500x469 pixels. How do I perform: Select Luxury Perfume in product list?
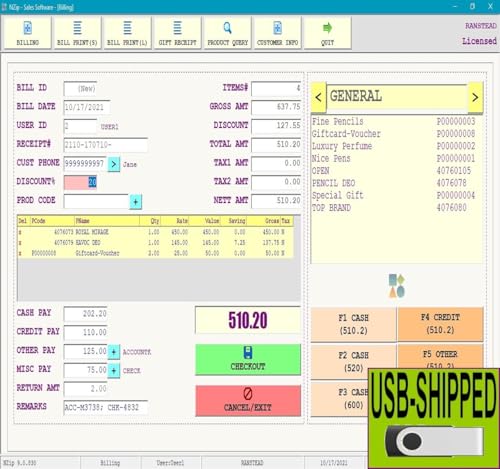(x=397, y=146)
